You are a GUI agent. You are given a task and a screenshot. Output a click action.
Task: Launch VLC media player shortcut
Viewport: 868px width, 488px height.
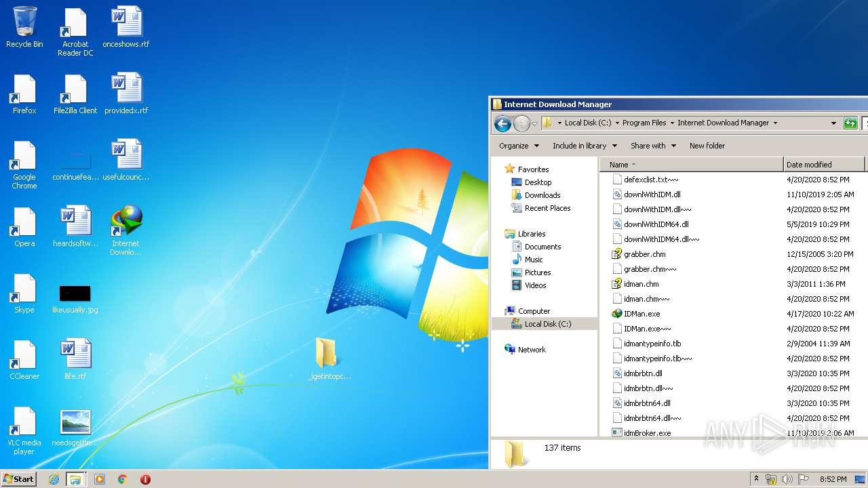coord(24,430)
